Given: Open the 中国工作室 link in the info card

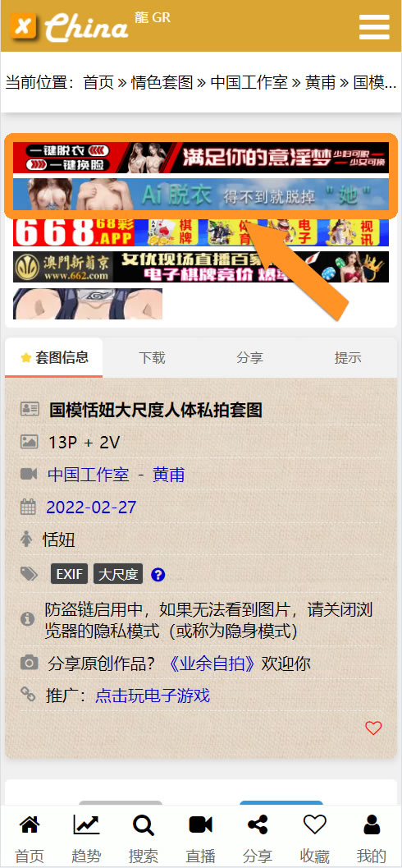Looking at the screenshot, I should pos(89,475).
